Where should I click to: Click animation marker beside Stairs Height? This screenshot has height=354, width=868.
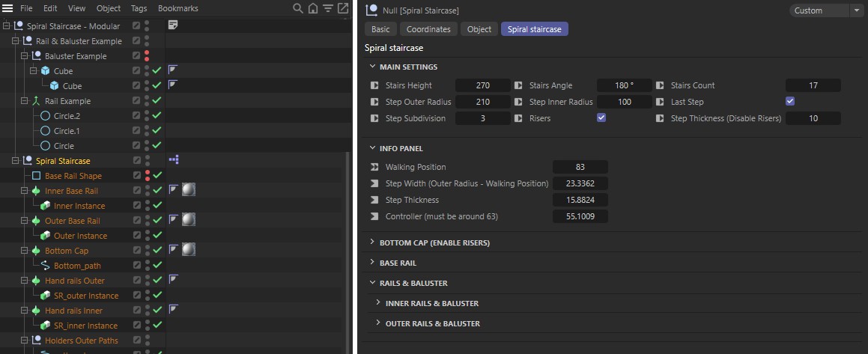pyautogui.click(x=374, y=85)
